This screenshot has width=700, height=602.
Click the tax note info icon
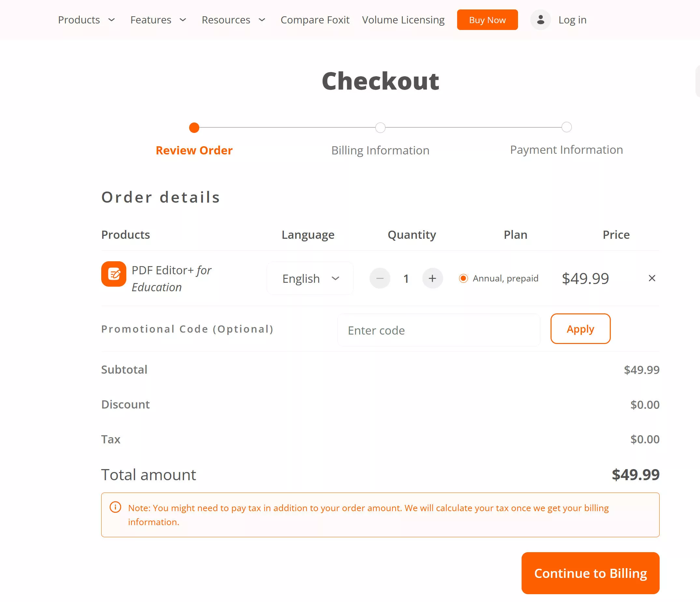pos(115,507)
